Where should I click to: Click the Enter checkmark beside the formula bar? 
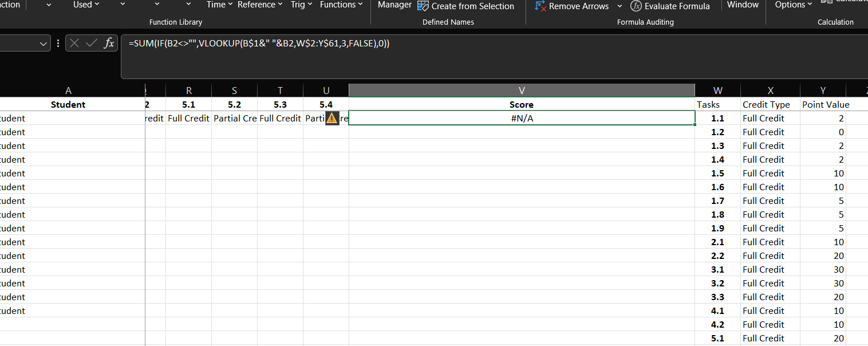pyautogui.click(x=92, y=43)
